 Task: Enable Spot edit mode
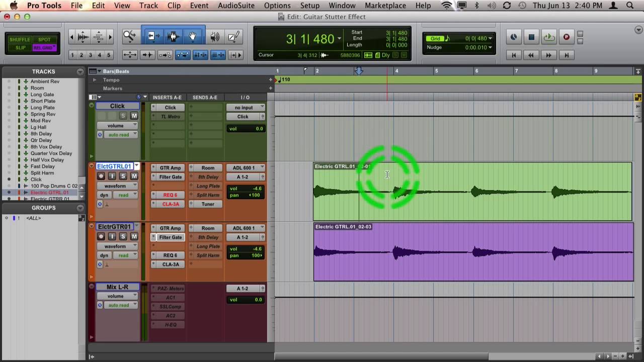44,40
